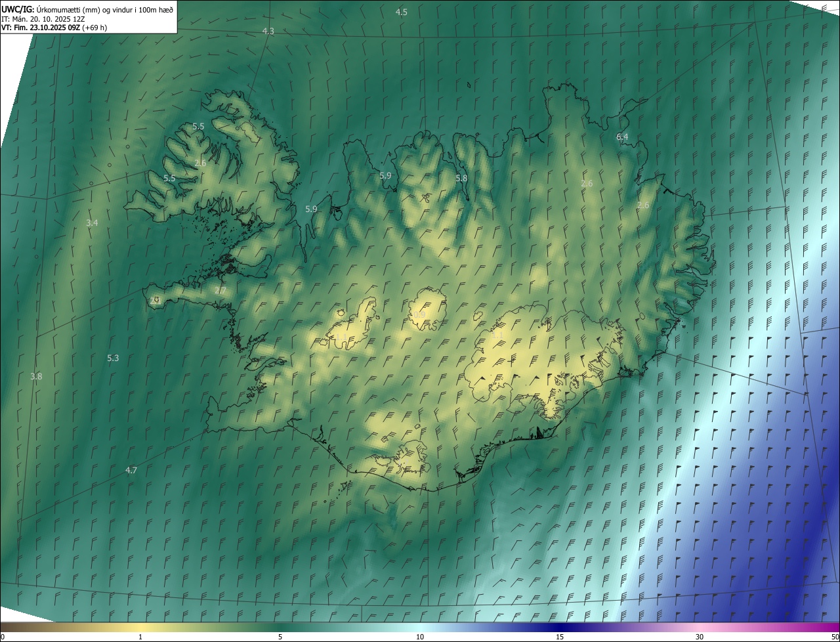Image resolution: width=840 pixels, height=642 pixels.
Task: Click the colorbar tick label 15
Action: coord(560,637)
